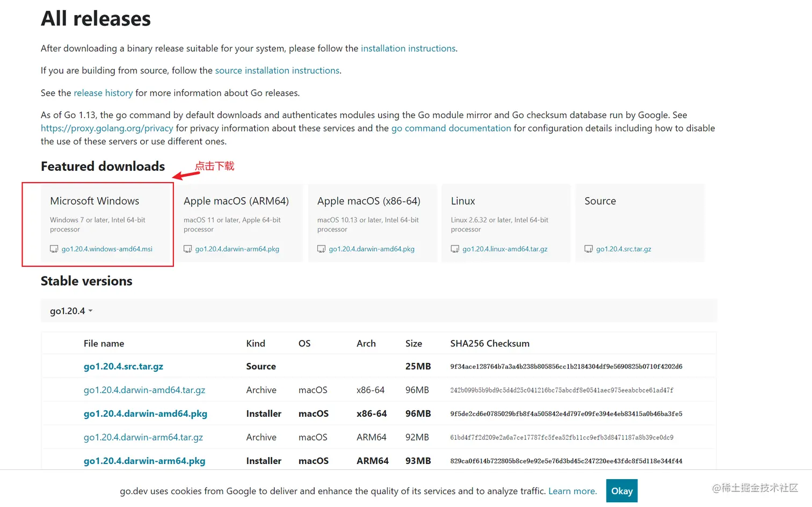
Task: Click the Source kind cell in table
Action: (x=261, y=366)
